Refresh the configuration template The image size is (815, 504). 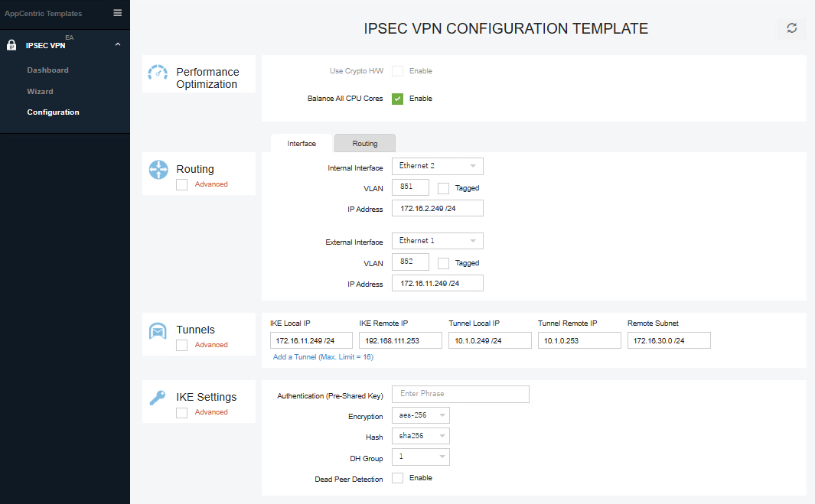point(791,28)
